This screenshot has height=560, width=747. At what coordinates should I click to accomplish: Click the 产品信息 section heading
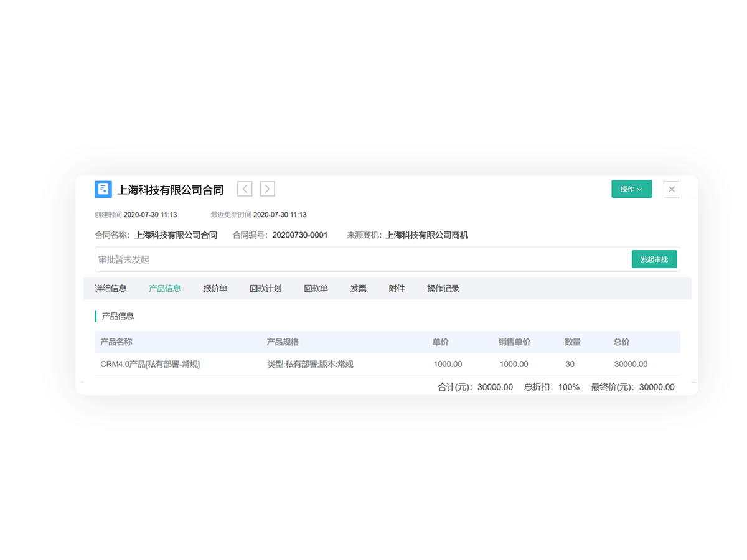click(118, 316)
